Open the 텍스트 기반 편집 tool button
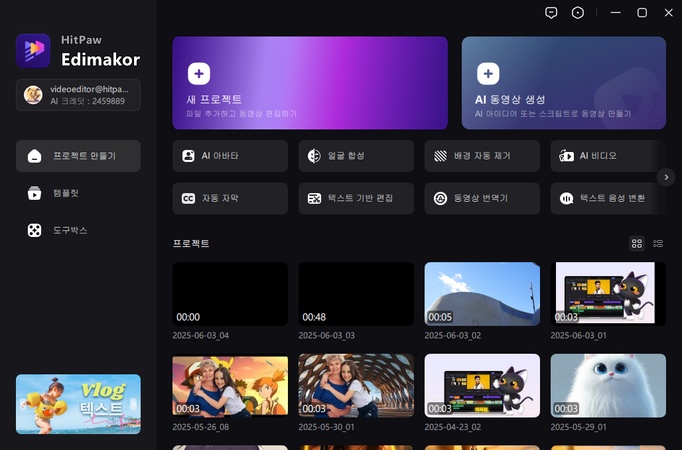The image size is (682, 450). click(x=356, y=198)
